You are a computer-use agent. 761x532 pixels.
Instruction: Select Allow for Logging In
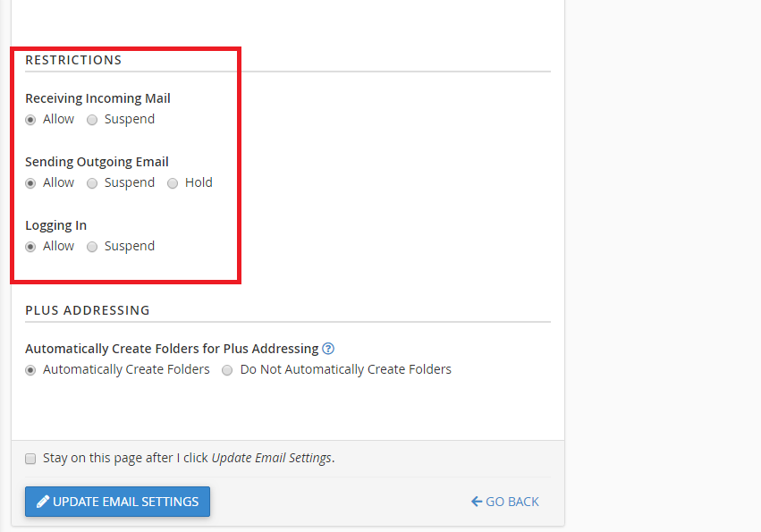click(30, 247)
